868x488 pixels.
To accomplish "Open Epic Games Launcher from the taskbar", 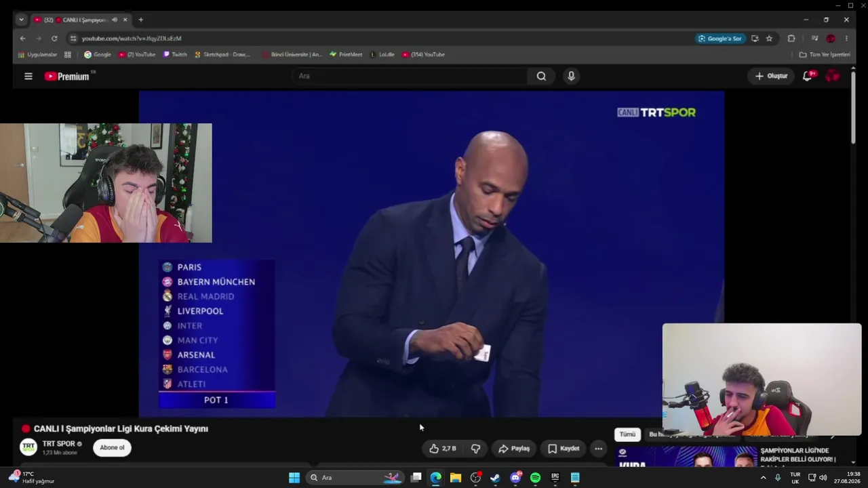I will click(x=555, y=478).
